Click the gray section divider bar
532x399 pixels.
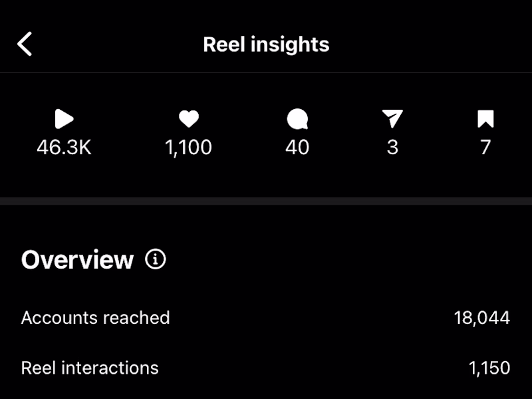coord(266,201)
